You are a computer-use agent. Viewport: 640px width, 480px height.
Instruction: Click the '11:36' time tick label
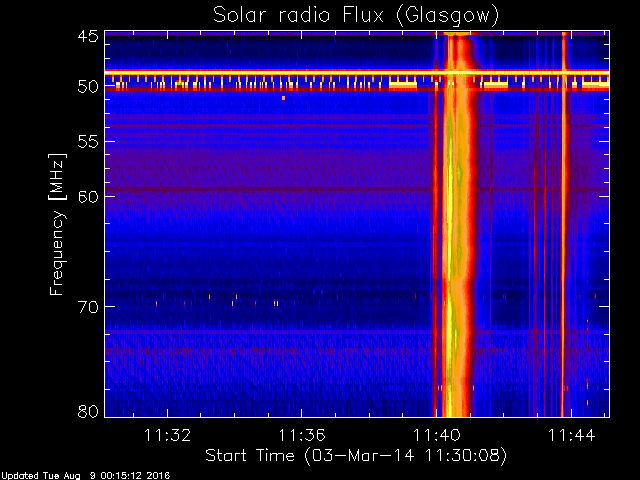[302, 435]
